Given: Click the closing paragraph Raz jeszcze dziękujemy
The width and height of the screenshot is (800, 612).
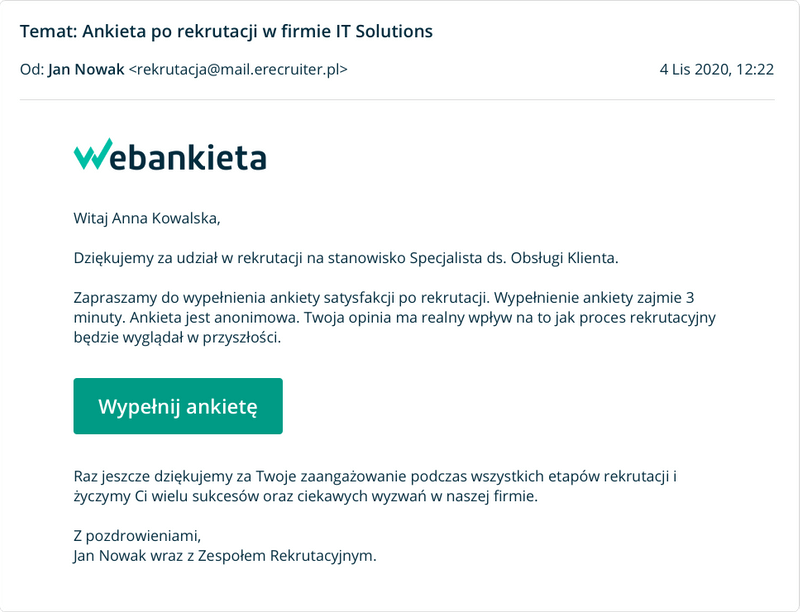Looking at the screenshot, I should click(375, 486).
